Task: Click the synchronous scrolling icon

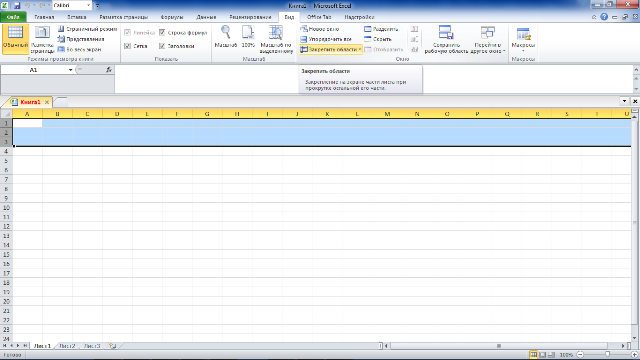Action: click(415, 39)
